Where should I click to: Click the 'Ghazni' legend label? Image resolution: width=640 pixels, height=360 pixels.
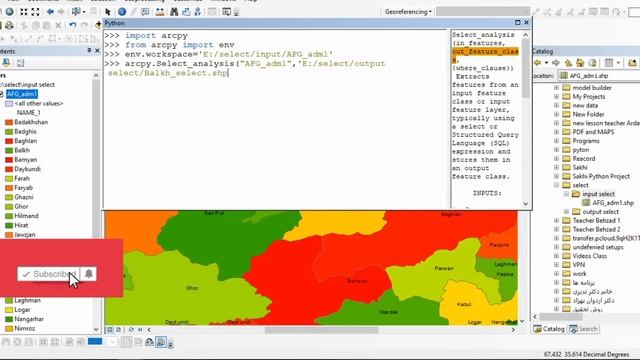point(24,197)
